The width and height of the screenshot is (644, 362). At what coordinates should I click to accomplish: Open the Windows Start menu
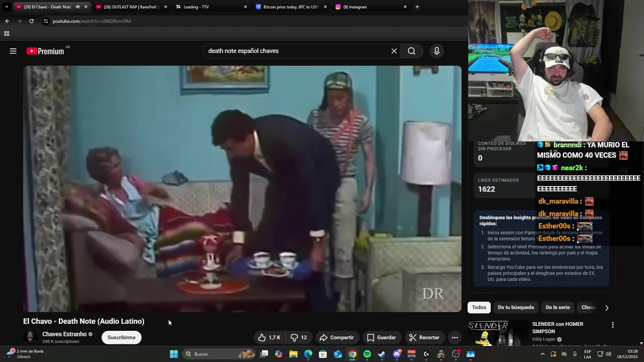[x=174, y=354]
